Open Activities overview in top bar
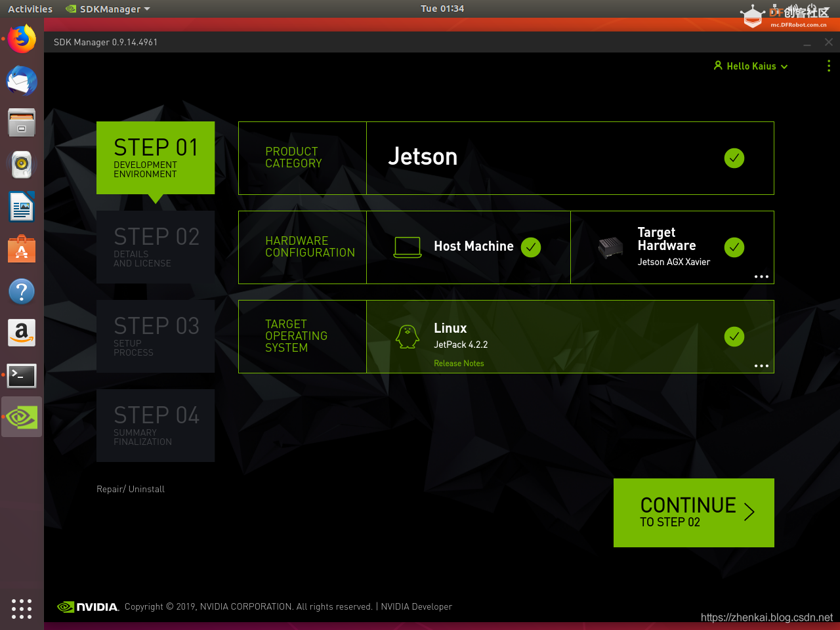 [x=30, y=9]
